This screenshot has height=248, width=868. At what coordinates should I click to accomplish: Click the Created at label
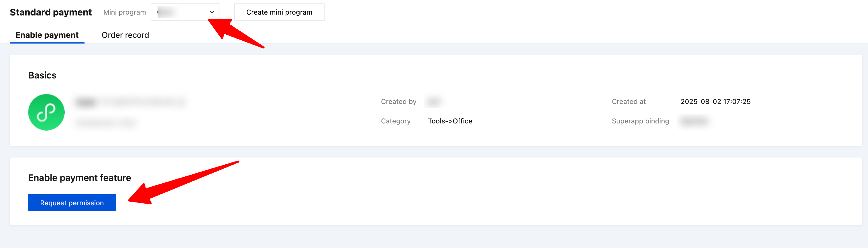coord(629,101)
